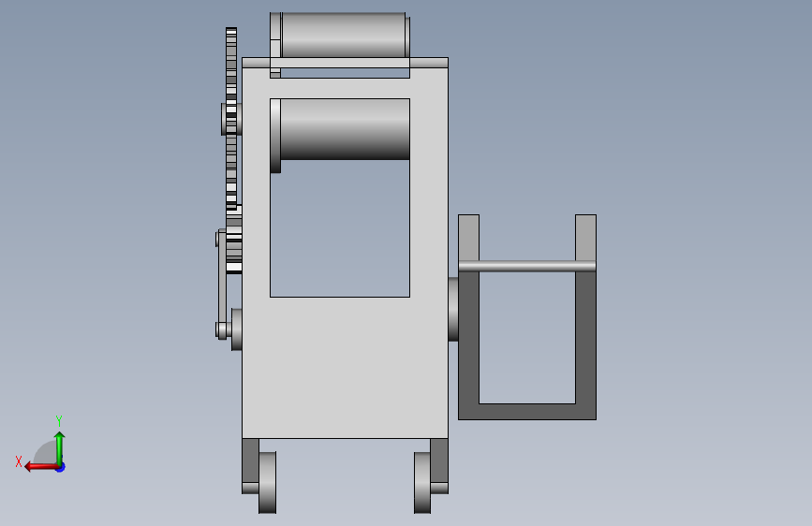Select the large gear on the left side
Image resolution: width=812 pixels, height=526 pixels.
(x=231, y=118)
